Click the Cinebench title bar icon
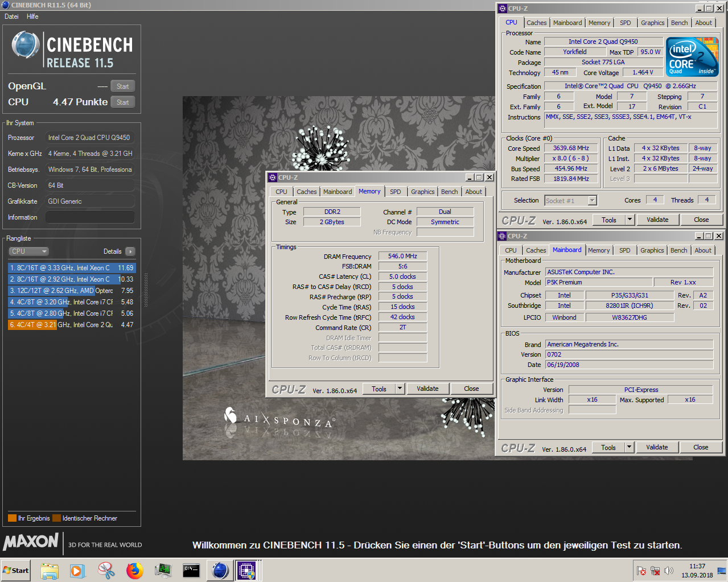This screenshot has height=582, width=728. coord(6,5)
